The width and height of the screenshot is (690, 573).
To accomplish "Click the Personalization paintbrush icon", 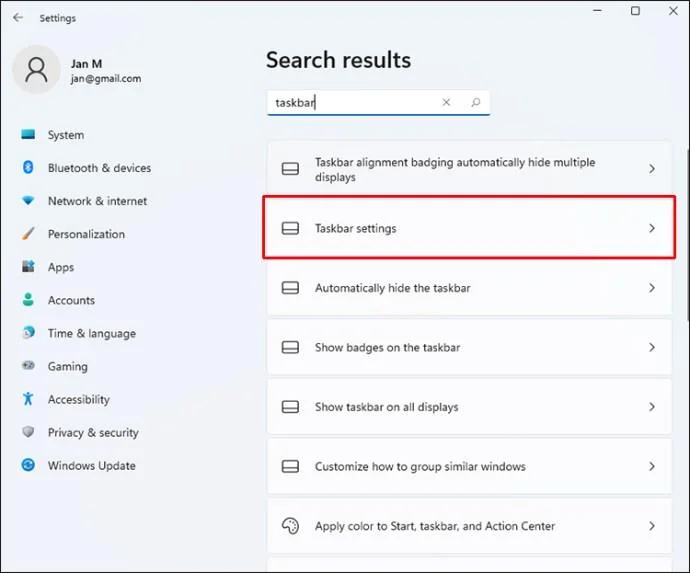I will point(28,234).
